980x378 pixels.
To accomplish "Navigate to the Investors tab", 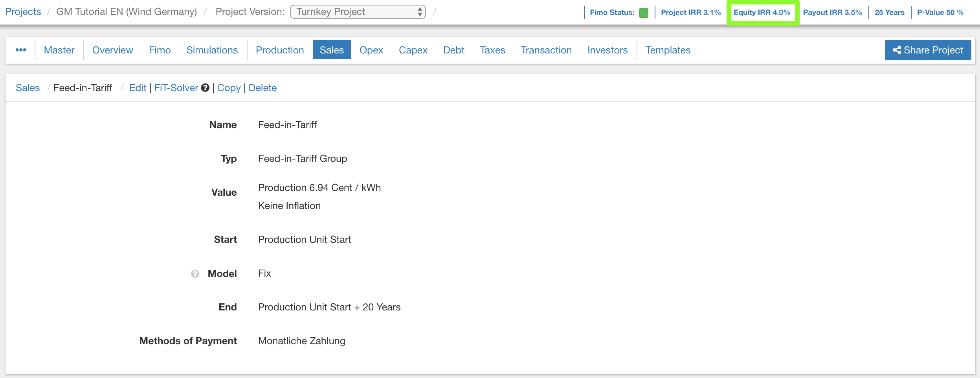I will [607, 50].
